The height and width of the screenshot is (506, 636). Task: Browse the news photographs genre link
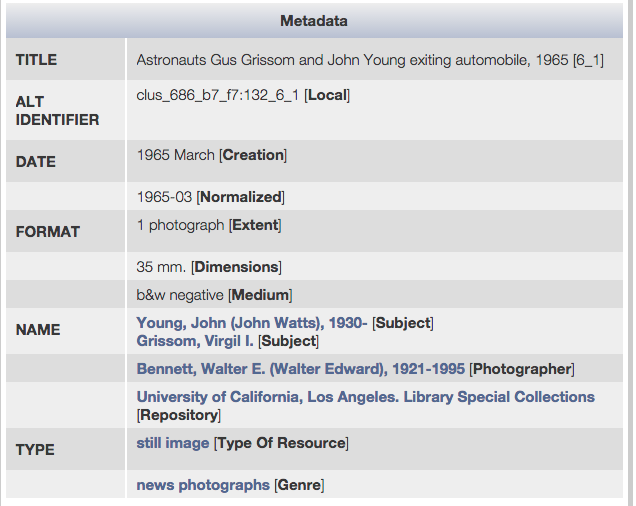tap(203, 485)
